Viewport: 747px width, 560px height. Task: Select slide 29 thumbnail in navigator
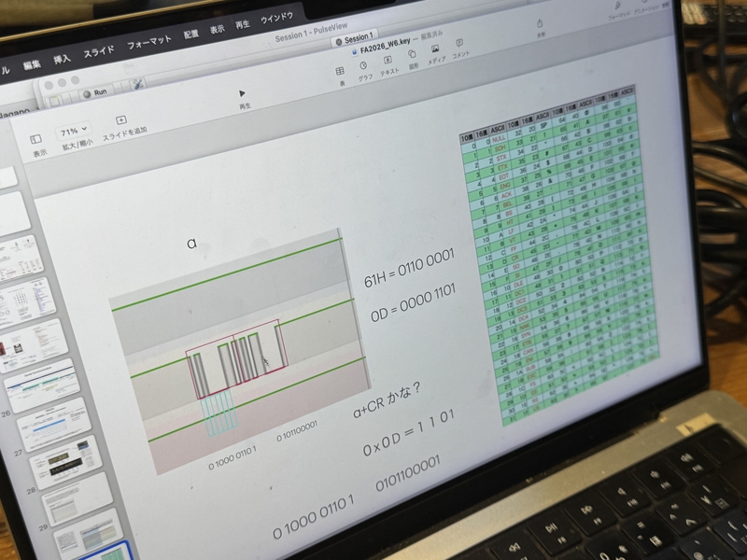pos(78,500)
